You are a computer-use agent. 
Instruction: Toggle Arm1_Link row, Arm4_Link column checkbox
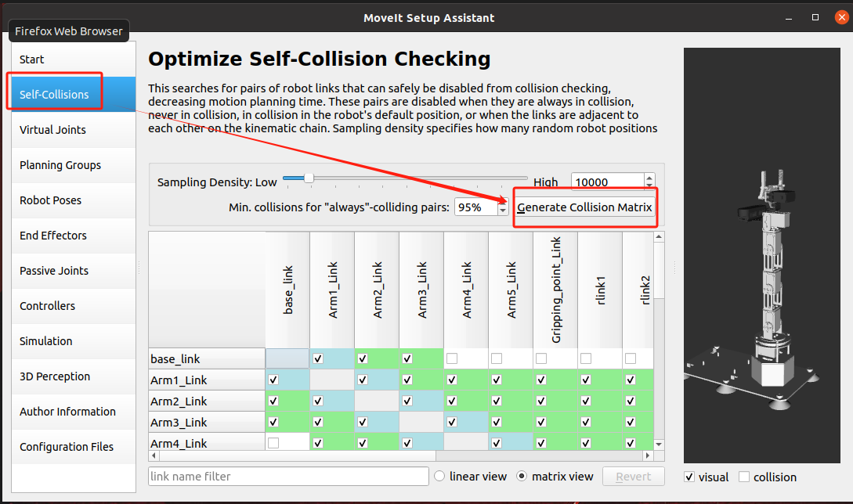(x=452, y=380)
